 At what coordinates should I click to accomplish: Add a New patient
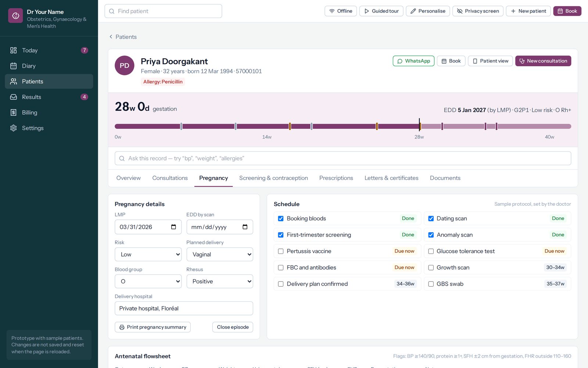(528, 11)
